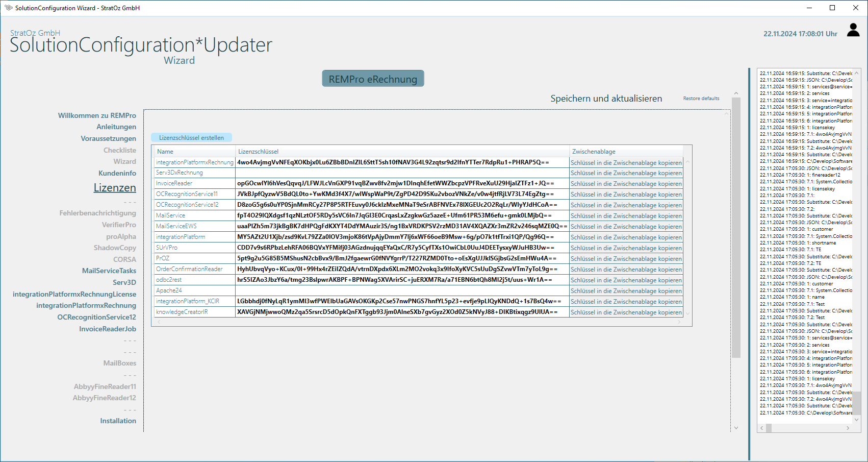Click the empty Apache24 license key field
This screenshot has height=462, width=868.
402,290
